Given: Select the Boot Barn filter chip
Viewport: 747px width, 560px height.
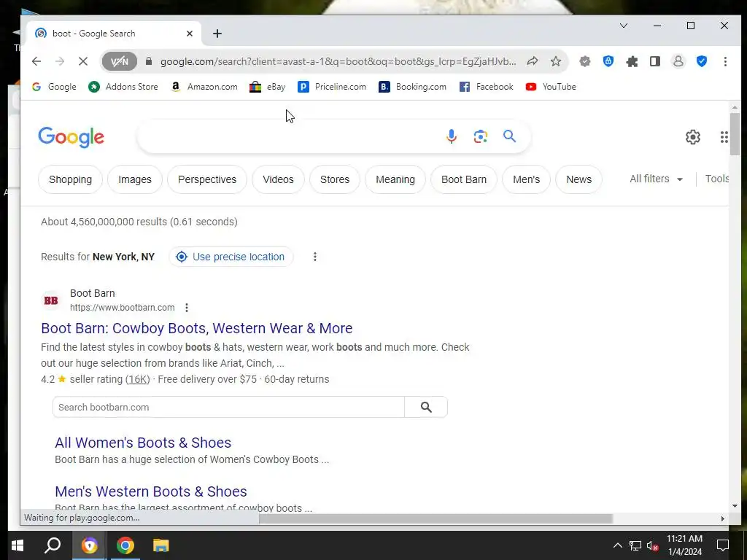Looking at the screenshot, I should point(464,179).
